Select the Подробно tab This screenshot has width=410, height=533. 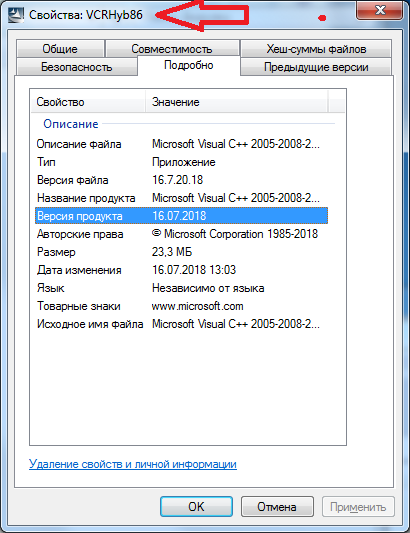coord(189,65)
